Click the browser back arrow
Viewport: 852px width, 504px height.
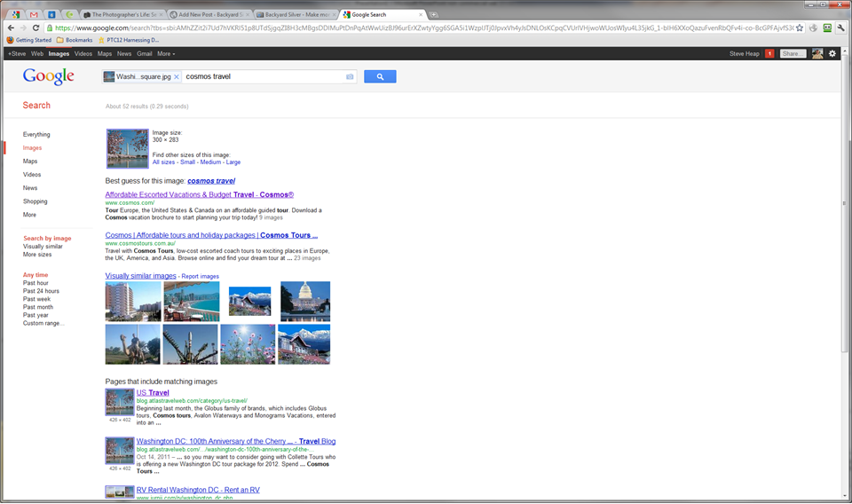click(11, 28)
